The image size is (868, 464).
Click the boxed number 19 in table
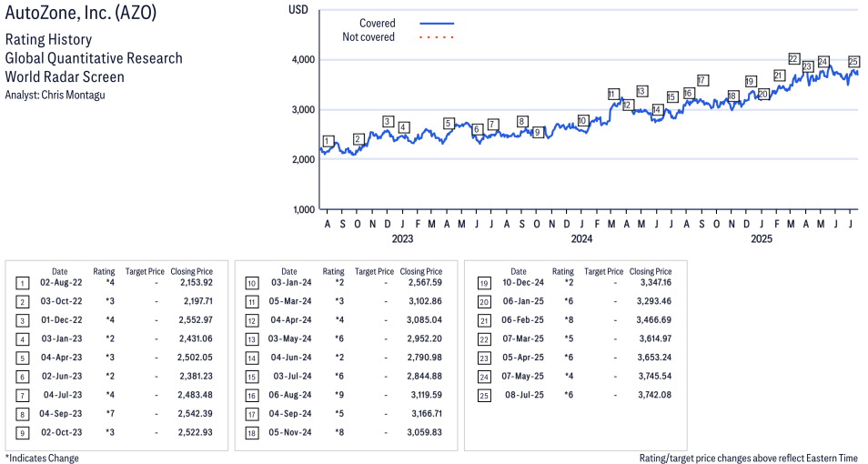(x=484, y=284)
